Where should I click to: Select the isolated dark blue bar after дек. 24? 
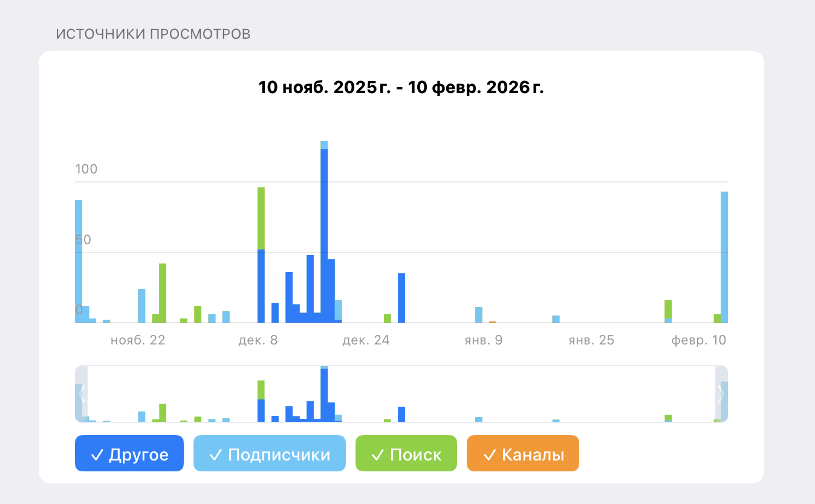[x=401, y=298]
